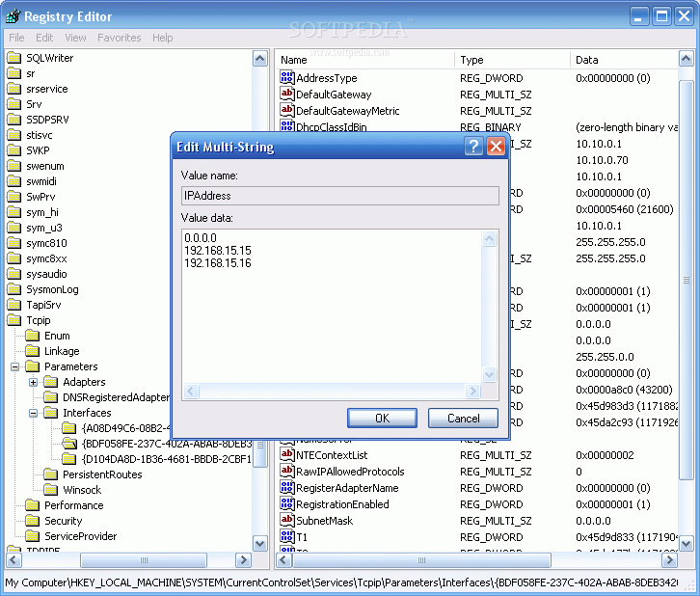Select the SQLWriter folder icon
The height and width of the screenshot is (596, 700).
coord(14,58)
